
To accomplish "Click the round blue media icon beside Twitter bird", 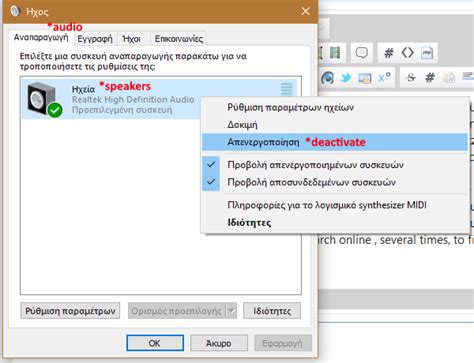I will (x=328, y=78).
